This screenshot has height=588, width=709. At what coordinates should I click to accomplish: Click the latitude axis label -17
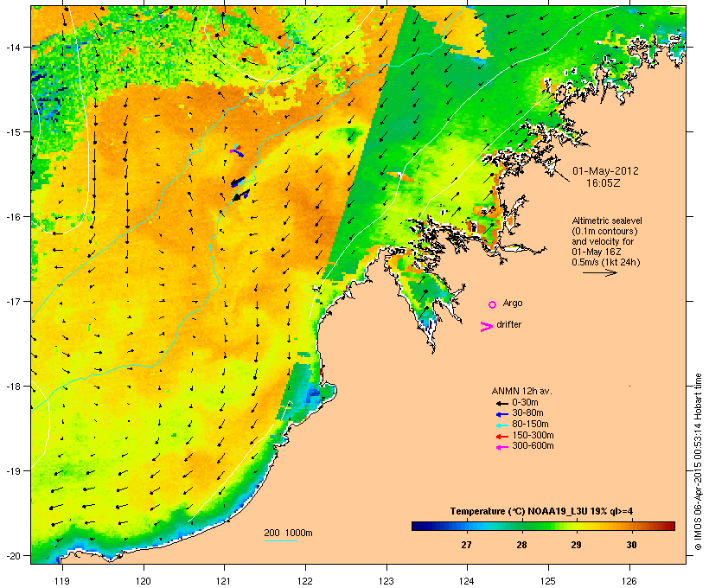(x=13, y=302)
